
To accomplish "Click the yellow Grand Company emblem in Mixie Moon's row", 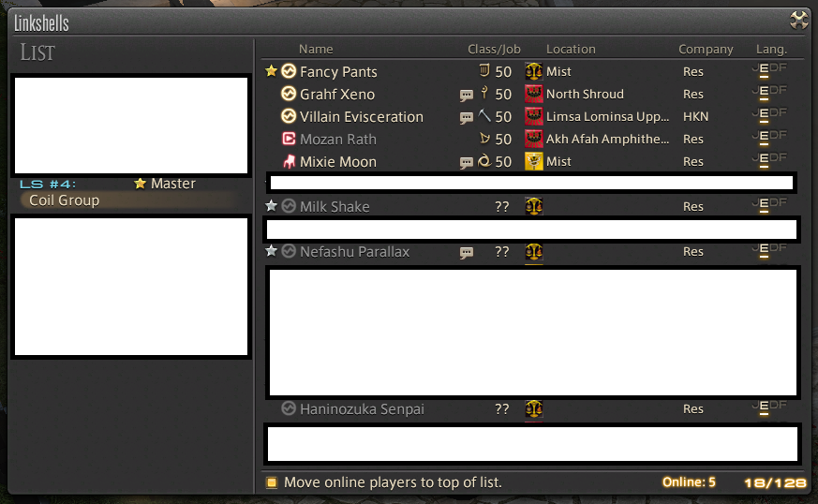I will [x=533, y=161].
